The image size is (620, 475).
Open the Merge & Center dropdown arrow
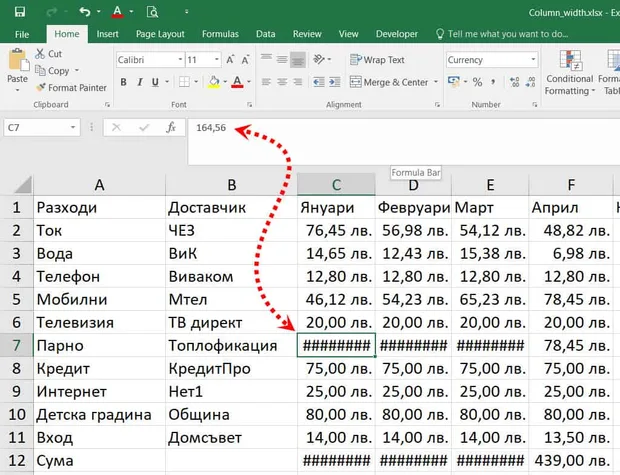point(436,82)
